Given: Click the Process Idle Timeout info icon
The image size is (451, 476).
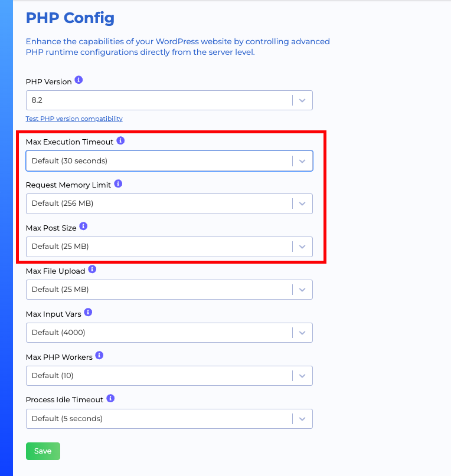Looking at the screenshot, I should click(110, 399).
